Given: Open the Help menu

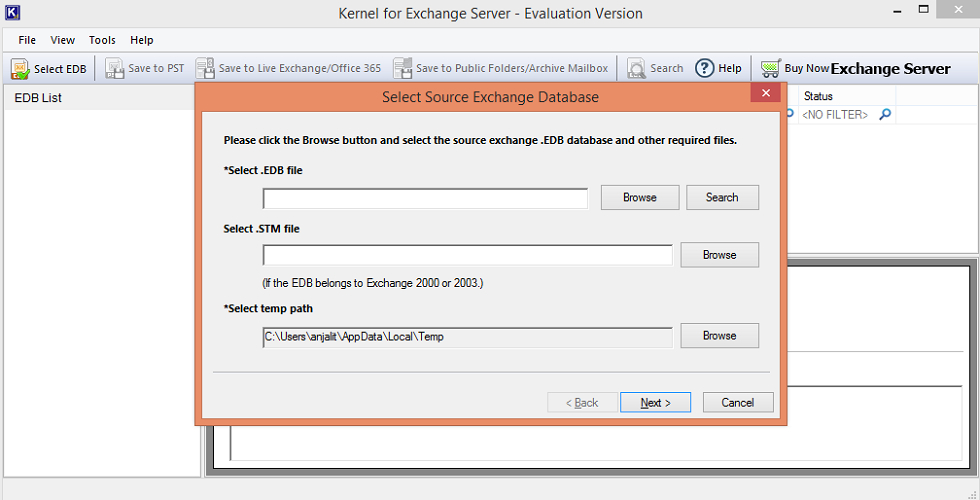Looking at the screenshot, I should pos(141,40).
